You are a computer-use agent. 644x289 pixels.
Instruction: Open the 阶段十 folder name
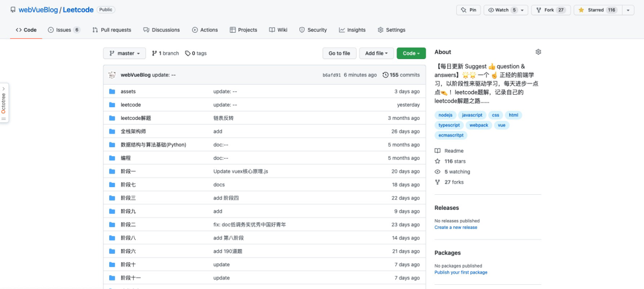tap(128, 265)
